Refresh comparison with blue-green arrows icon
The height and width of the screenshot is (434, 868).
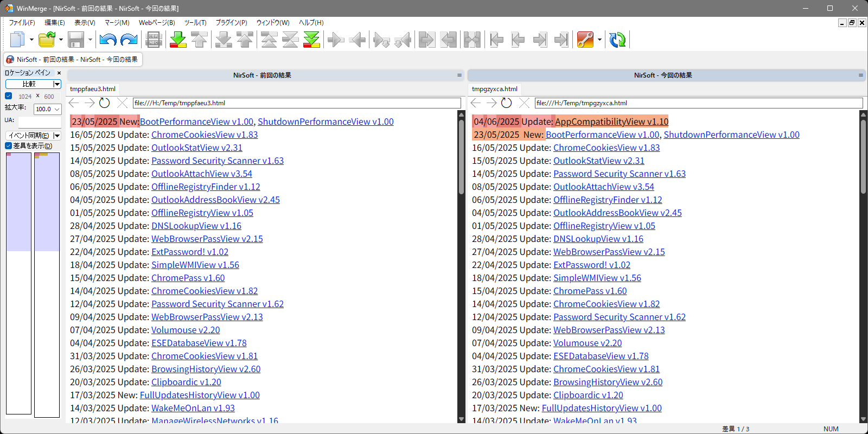click(617, 40)
